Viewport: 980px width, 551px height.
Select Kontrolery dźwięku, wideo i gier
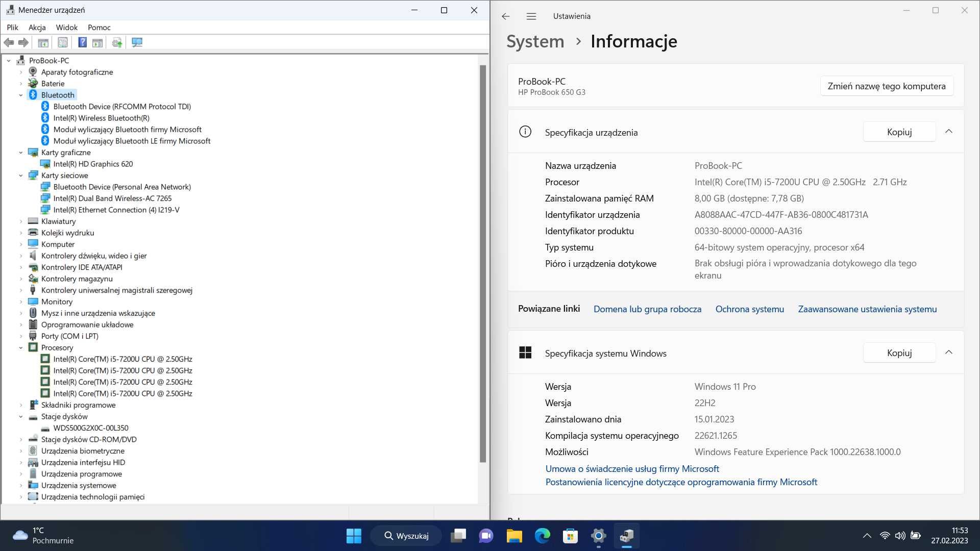coord(94,256)
